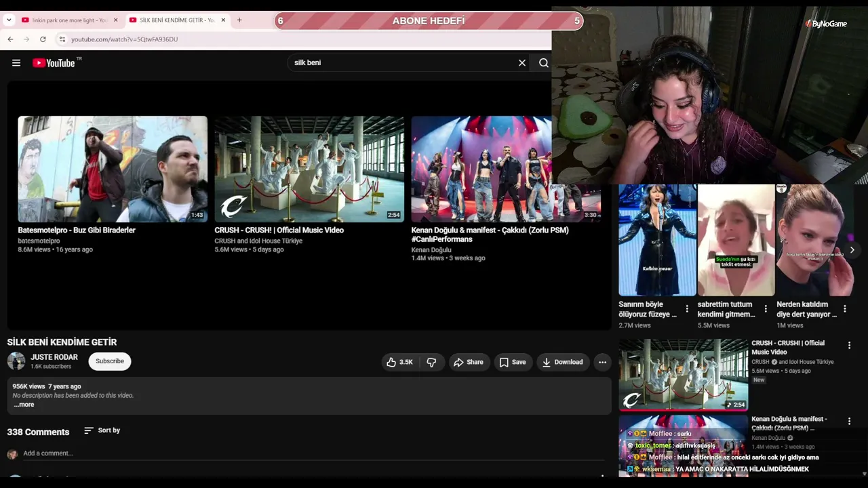Open the 'Sanırım böyle ölüyoruz' Short thumbnail
This screenshot has width=868, height=488.
pyautogui.click(x=657, y=240)
